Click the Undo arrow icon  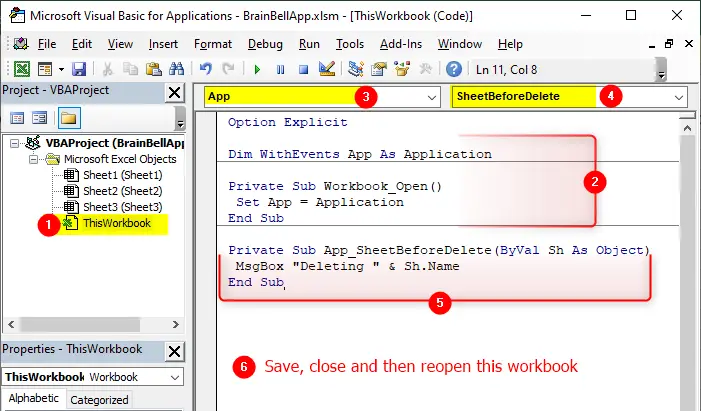pyautogui.click(x=206, y=69)
